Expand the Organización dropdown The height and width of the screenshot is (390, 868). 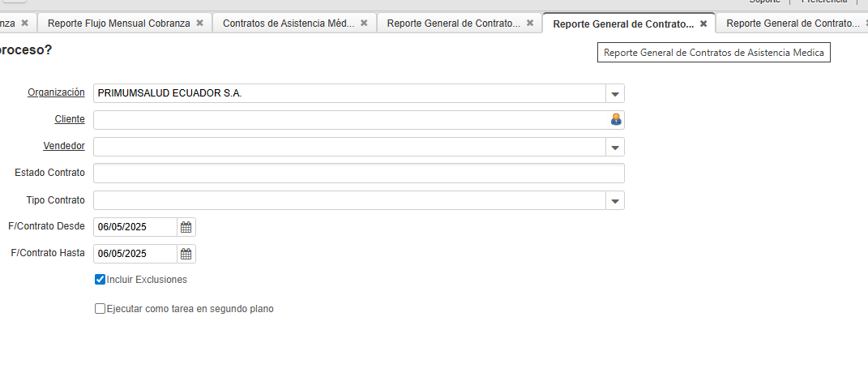[615, 93]
